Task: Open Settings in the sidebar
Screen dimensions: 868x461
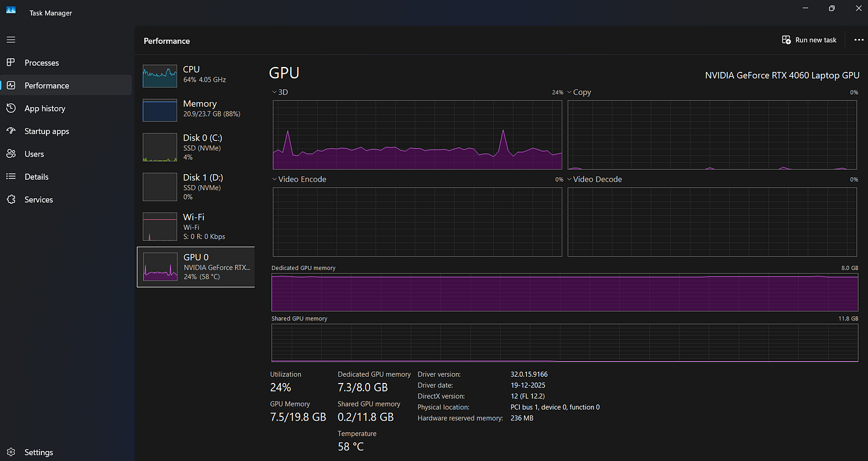Action: [66, 452]
